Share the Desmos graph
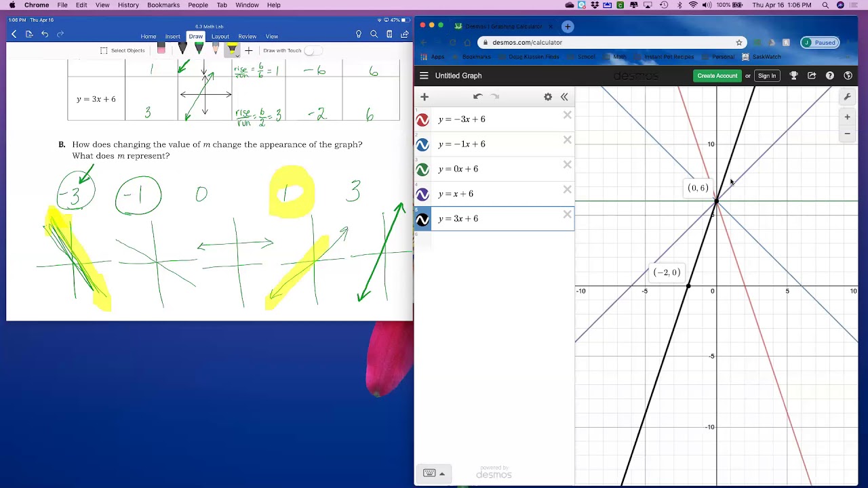 click(x=812, y=76)
